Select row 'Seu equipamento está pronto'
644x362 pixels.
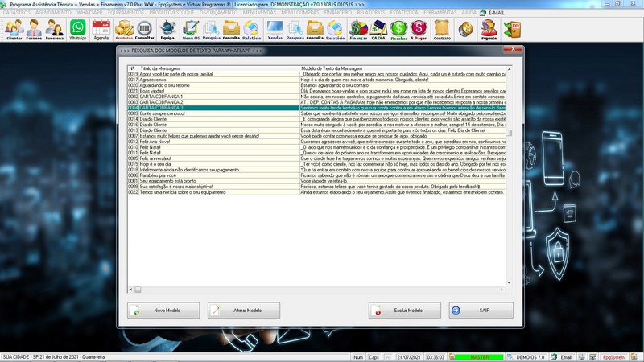[316, 181]
